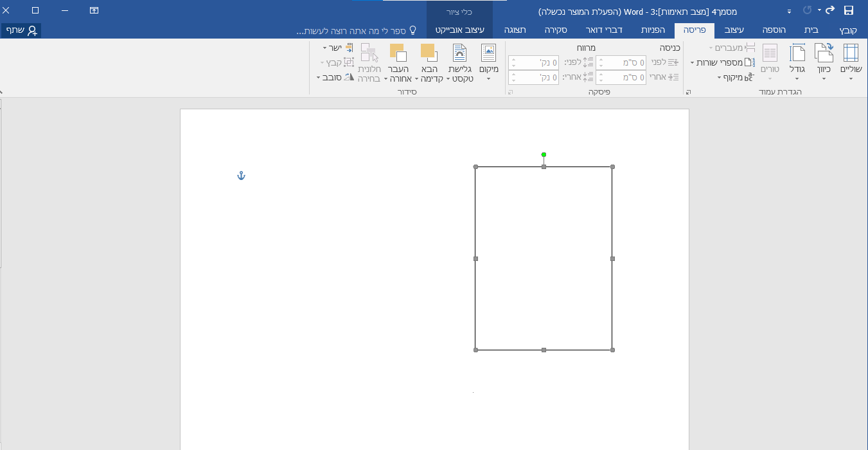The height and width of the screenshot is (450, 868).
Task: Open the Columns (טורים) menu
Action: click(x=770, y=62)
